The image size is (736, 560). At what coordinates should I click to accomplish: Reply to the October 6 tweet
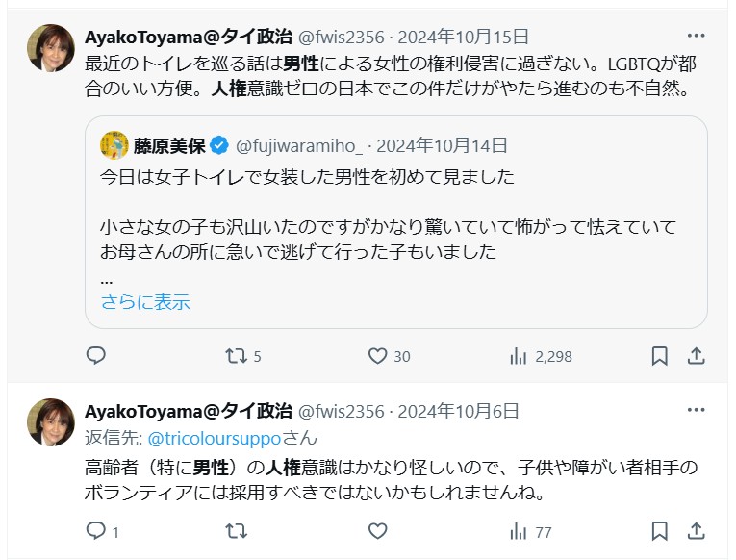[x=96, y=530]
